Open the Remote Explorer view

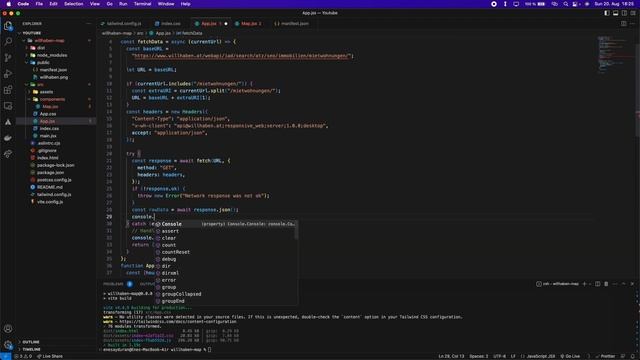pyautogui.click(x=8, y=106)
